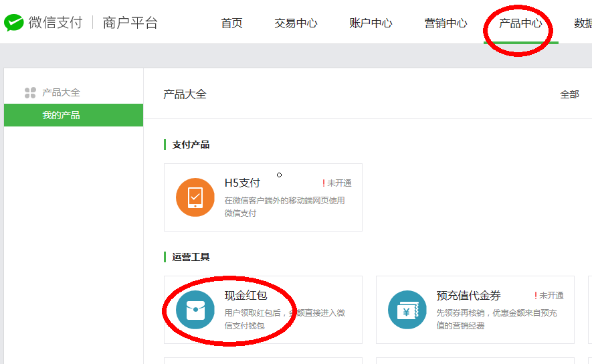
Task: Click the 商户平台 header text
Action: [x=130, y=23]
